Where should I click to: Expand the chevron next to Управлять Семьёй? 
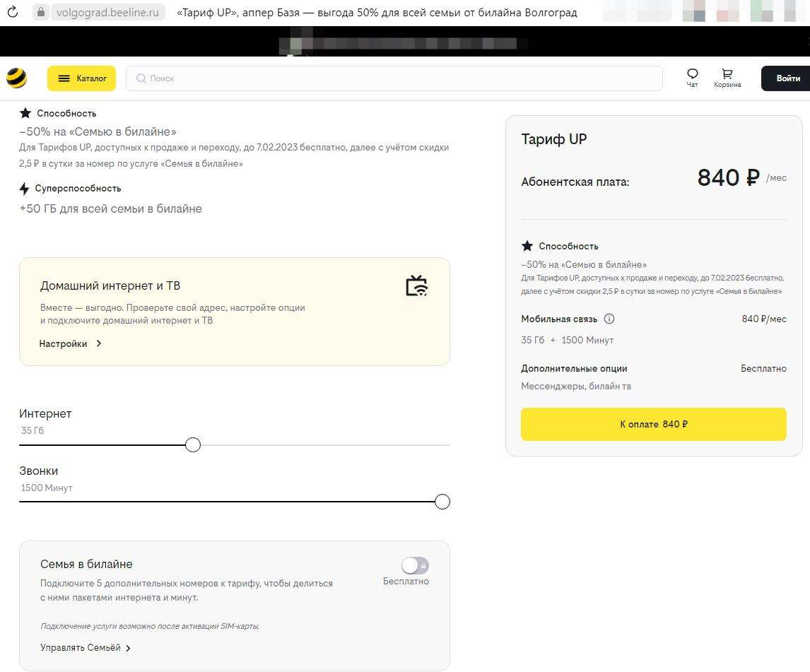click(128, 648)
